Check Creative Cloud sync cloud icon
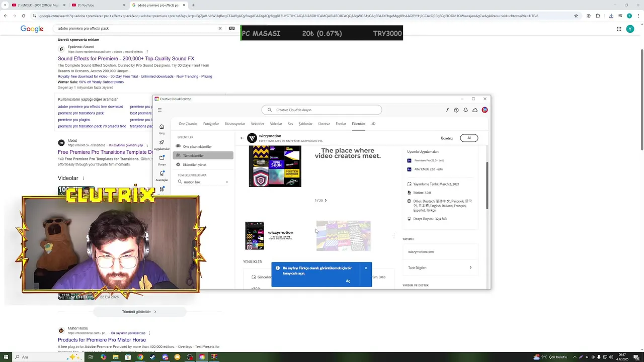This screenshot has width=644, height=362. [x=474, y=110]
